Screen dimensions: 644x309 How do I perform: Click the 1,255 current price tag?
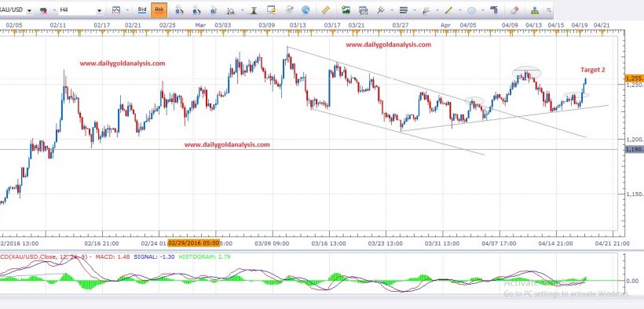click(634, 78)
